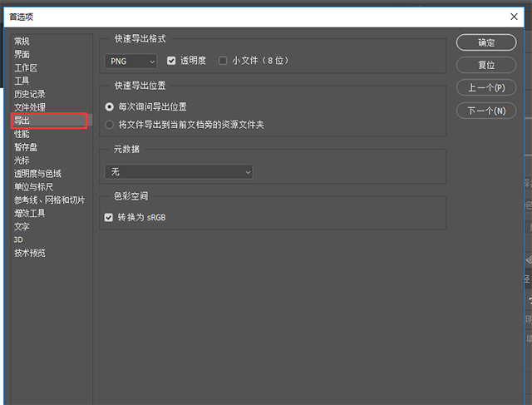Open the PNG export format dropdown
The width and height of the screenshot is (532, 405).
tap(131, 61)
